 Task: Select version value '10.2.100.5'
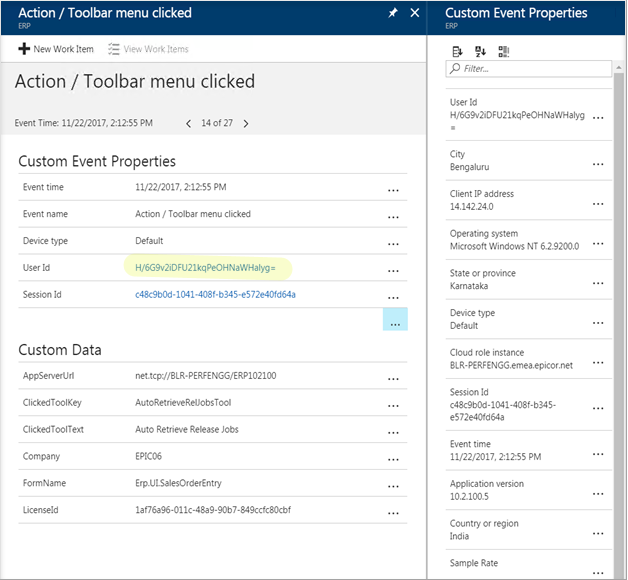(x=469, y=497)
